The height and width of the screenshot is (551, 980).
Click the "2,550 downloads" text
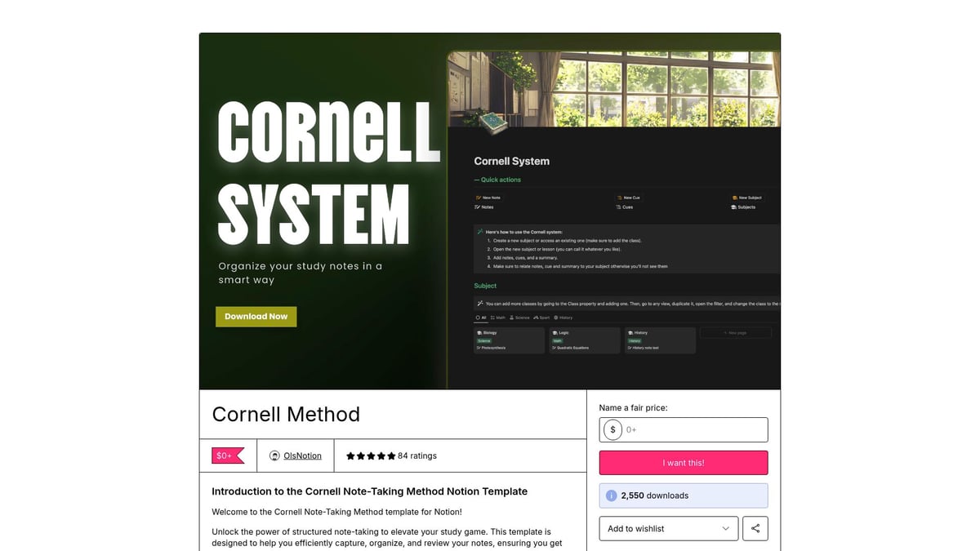pyautogui.click(x=654, y=495)
